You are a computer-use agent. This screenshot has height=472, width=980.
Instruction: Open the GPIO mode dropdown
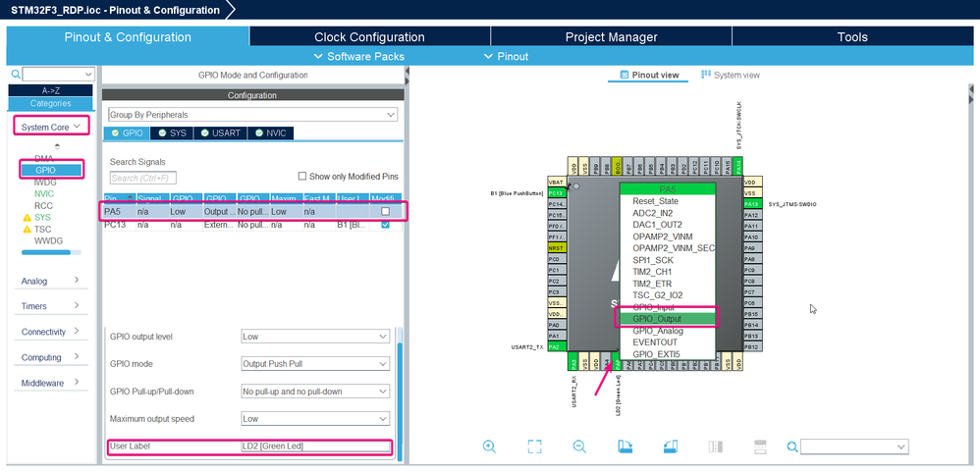(x=315, y=364)
